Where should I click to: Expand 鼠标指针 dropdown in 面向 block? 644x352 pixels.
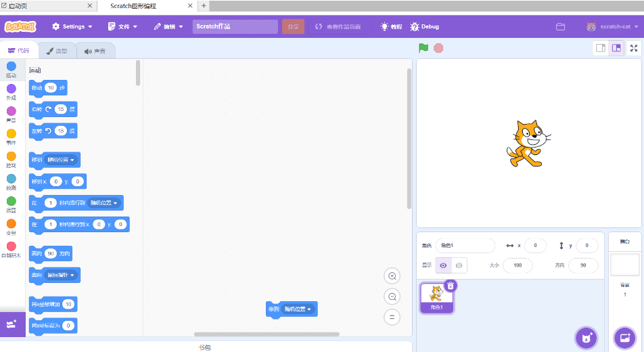coord(61,275)
